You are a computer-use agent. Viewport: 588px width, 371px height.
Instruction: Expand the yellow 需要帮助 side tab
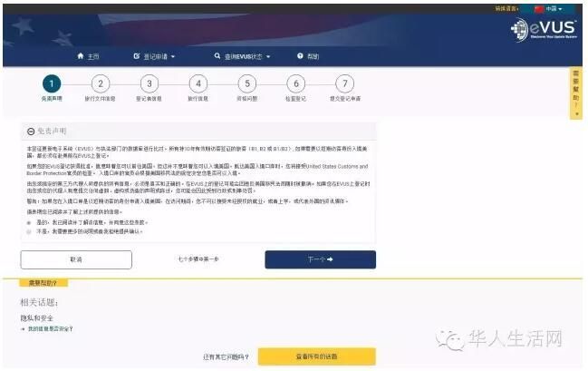(576, 93)
